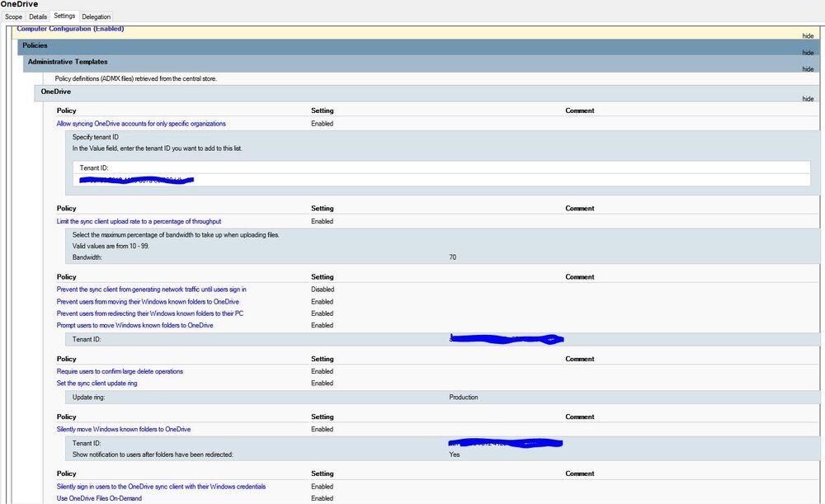Click the Policies header bar

coord(419,47)
